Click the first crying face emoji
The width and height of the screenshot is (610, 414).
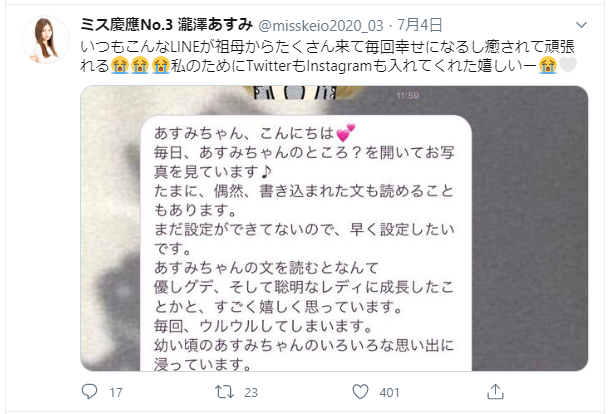coord(119,65)
